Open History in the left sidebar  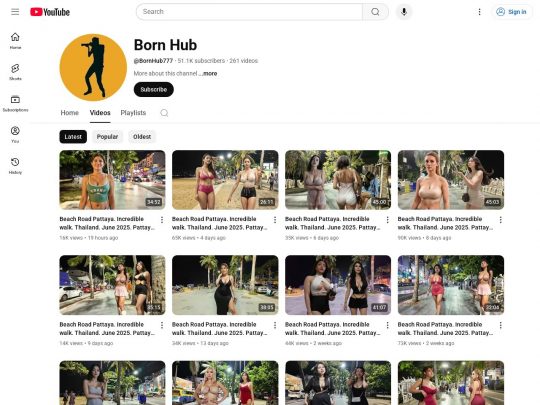pos(15,166)
